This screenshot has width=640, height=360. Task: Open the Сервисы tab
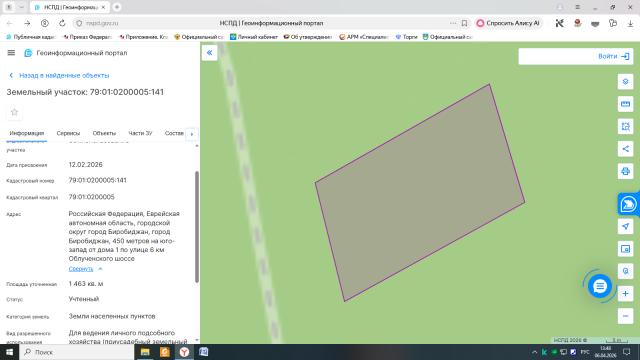[68, 133]
